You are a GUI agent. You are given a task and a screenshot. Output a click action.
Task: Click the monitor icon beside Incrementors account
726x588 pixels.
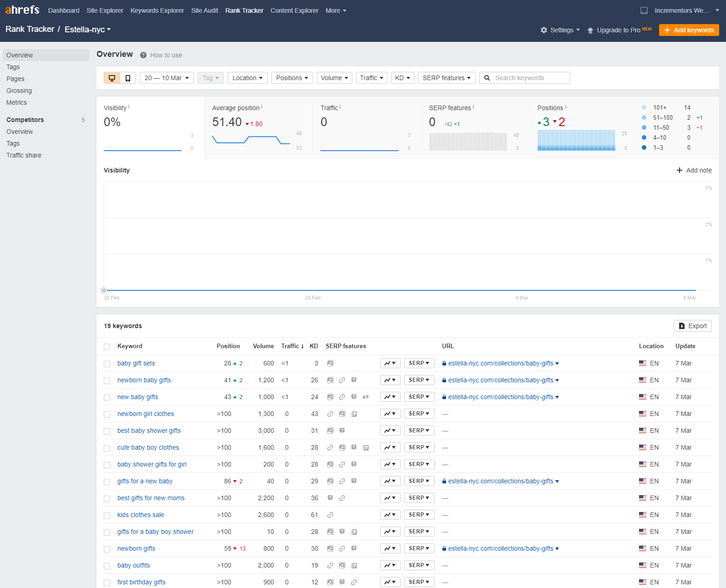click(644, 10)
